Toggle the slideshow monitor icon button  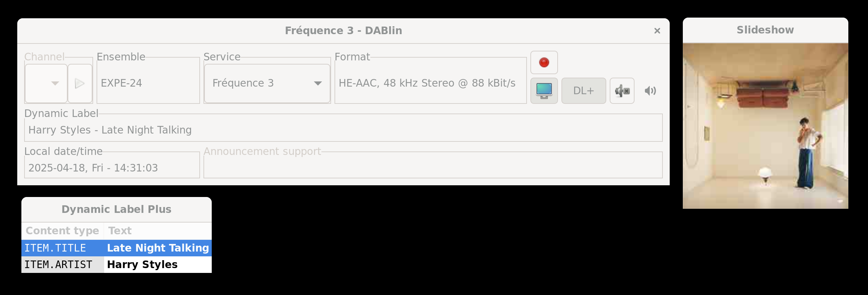pyautogui.click(x=544, y=91)
